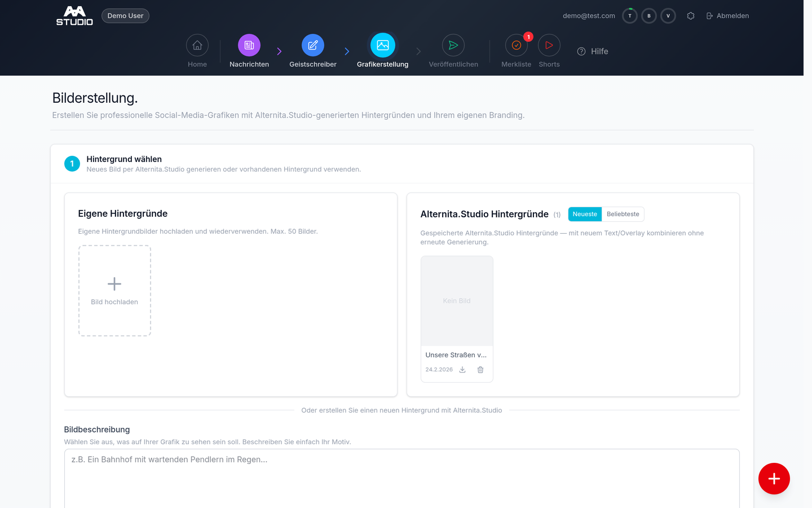Click the B status circle
812x508 pixels.
[649, 16]
